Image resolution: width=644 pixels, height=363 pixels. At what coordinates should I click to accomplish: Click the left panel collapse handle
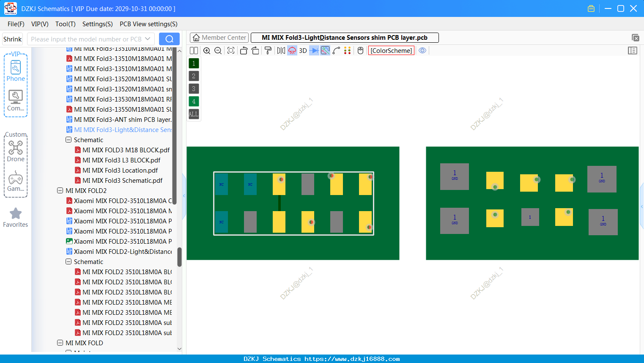coord(184,196)
